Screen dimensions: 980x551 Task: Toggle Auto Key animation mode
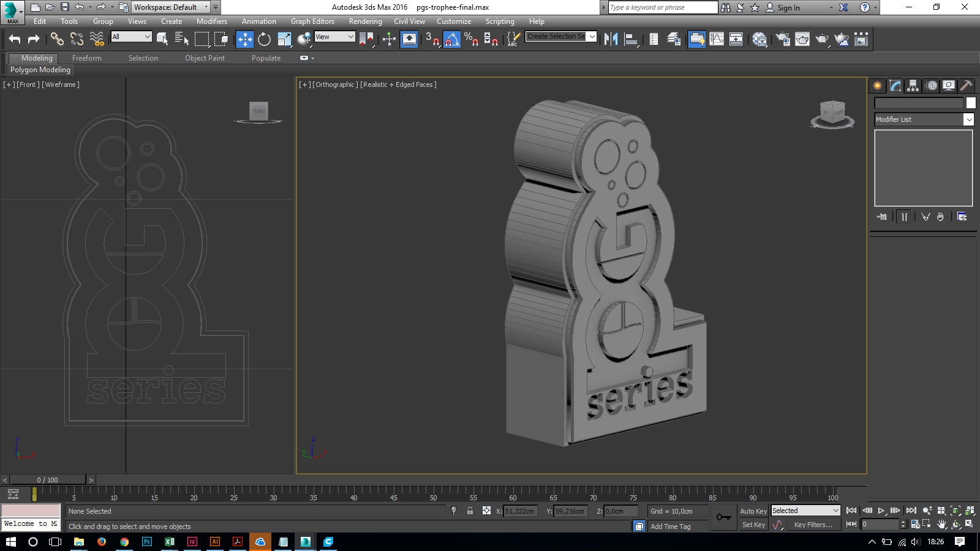(753, 511)
